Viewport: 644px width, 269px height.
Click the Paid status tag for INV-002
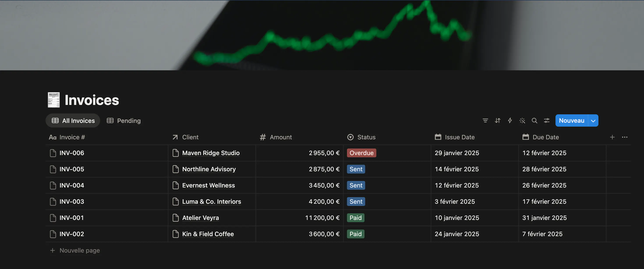356,234
